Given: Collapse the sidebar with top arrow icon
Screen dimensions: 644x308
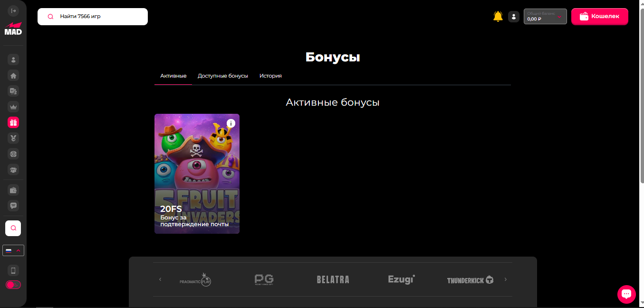Looking at the screenshot, I should (13, 10).
